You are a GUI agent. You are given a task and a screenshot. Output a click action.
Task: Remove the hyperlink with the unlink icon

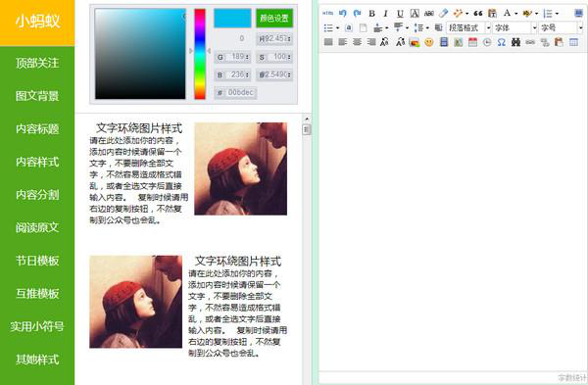pos(545,42)
